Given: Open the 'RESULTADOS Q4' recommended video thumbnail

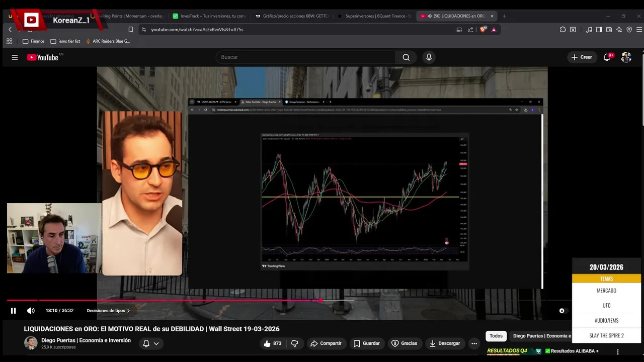Looking at the screenshot, I should pyautogui.click(x=514, y=351).
